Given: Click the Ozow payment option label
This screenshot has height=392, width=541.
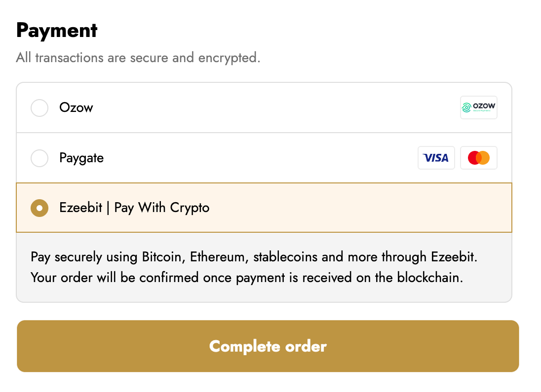Looking at the screenshot, I should click(x=76, y=107).
